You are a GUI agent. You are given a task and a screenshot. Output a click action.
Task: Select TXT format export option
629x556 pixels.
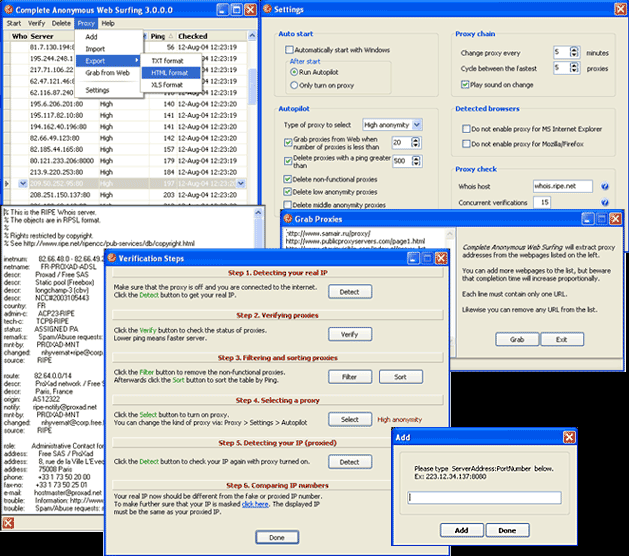click(x=167, y=61)
